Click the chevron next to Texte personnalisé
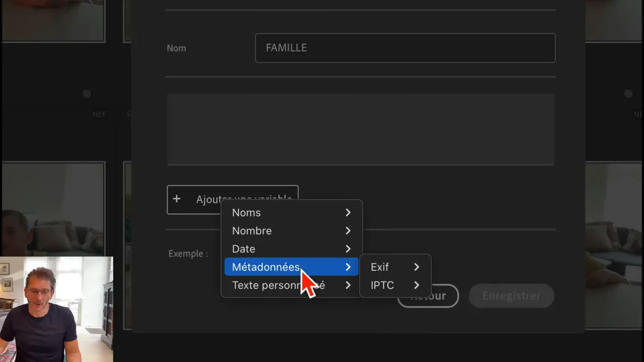Image resolution: width=644 pixels, height=362 pixels. point(348,285)
